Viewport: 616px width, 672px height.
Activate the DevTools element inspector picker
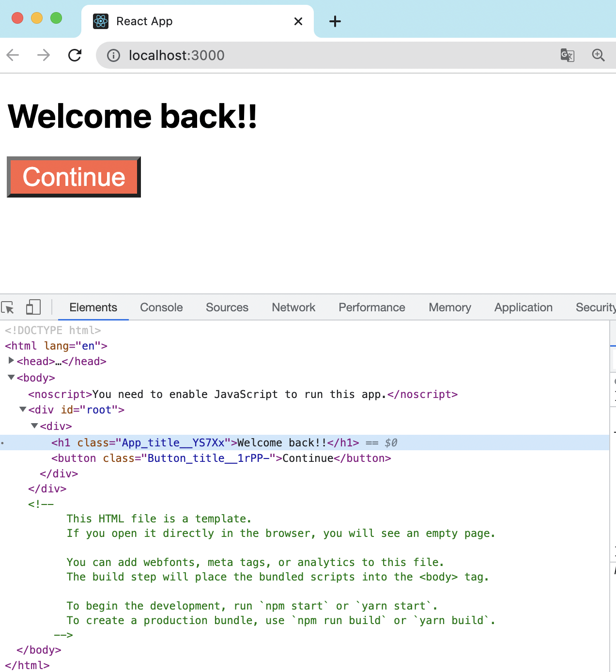click(x=8, y=307)
